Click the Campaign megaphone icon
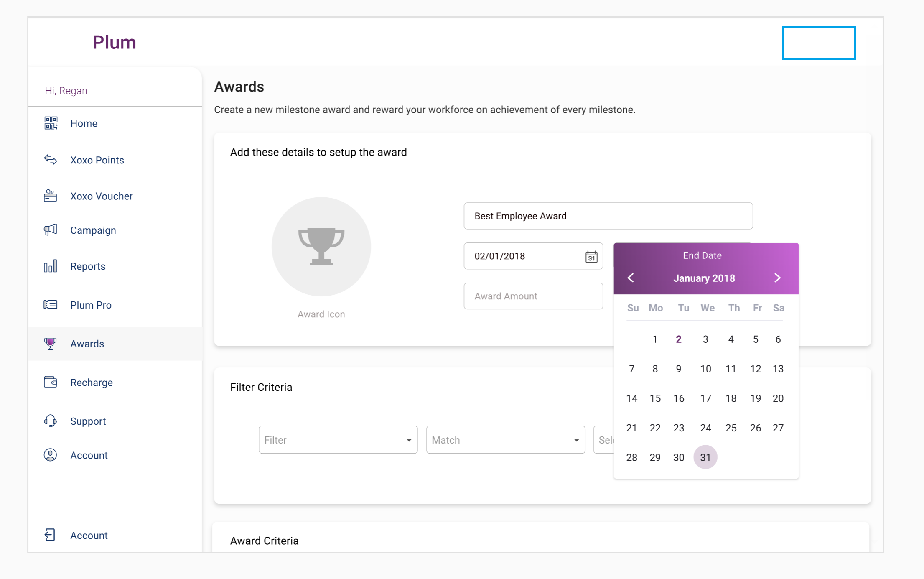This screenshot has width=924, height=579. pos(51,230)
